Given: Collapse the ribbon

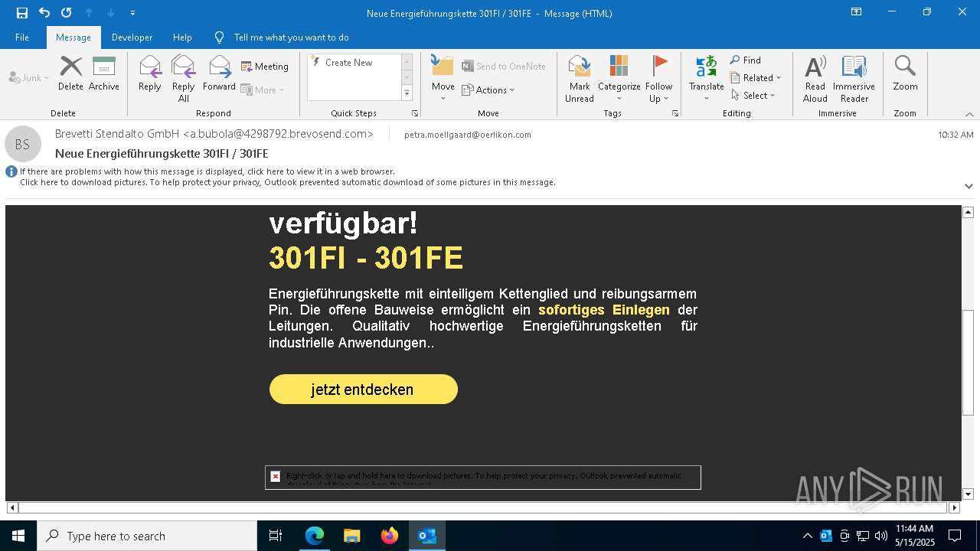Looking at the screenshot, I should point(969,114).
